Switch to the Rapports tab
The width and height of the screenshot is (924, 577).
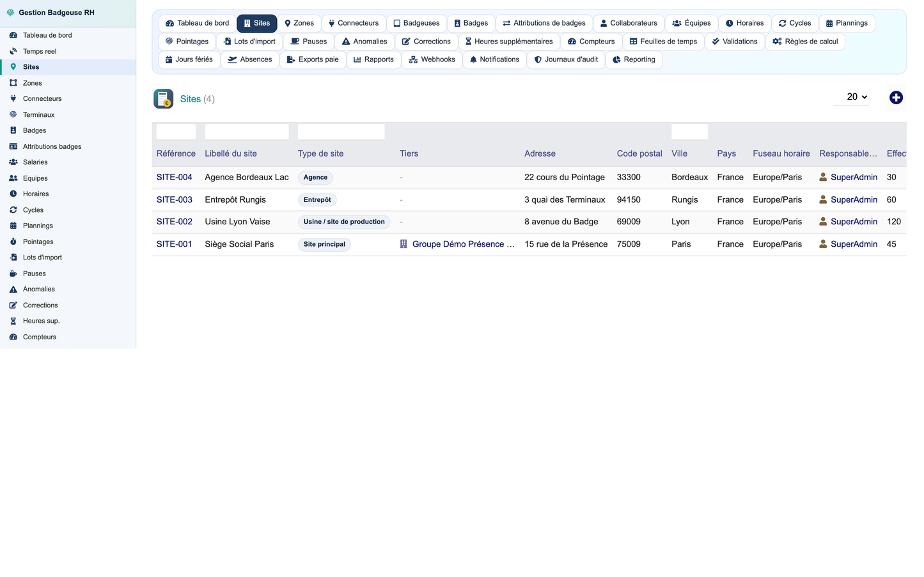[373, 59]
